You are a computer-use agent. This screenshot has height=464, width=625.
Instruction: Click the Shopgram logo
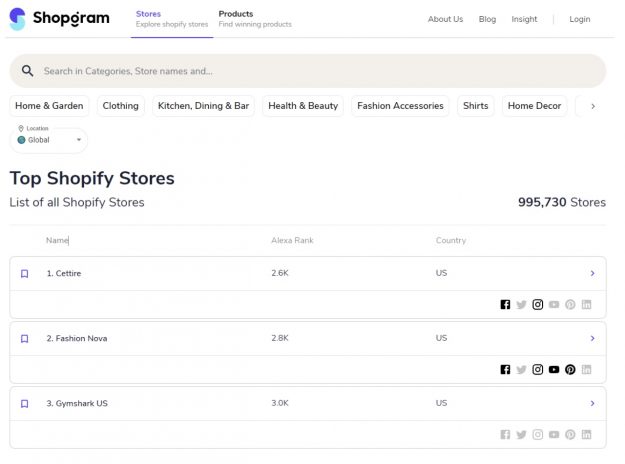[x=59, y=19]
